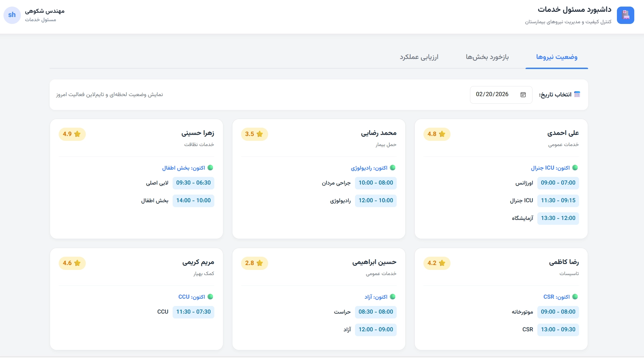This screenshot has height=358, width=644.
Task: Click the اکنون: CSR status link
Action: 556,297
